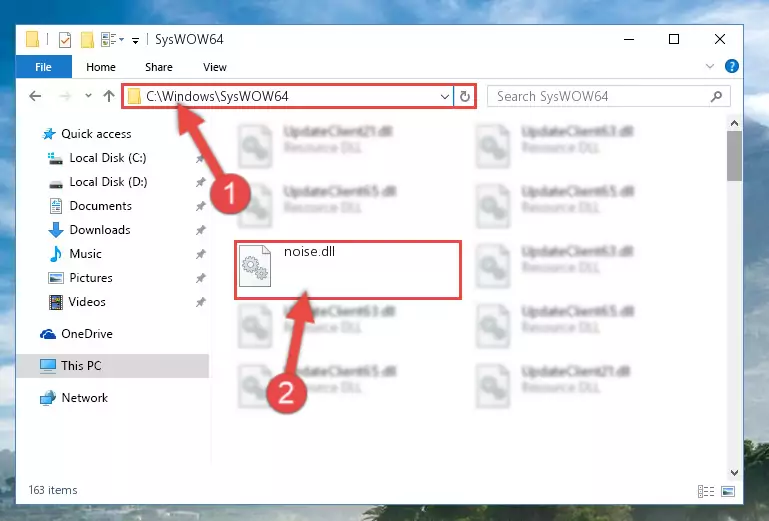Click the pin icon next to Music

(x=200, y=254)
